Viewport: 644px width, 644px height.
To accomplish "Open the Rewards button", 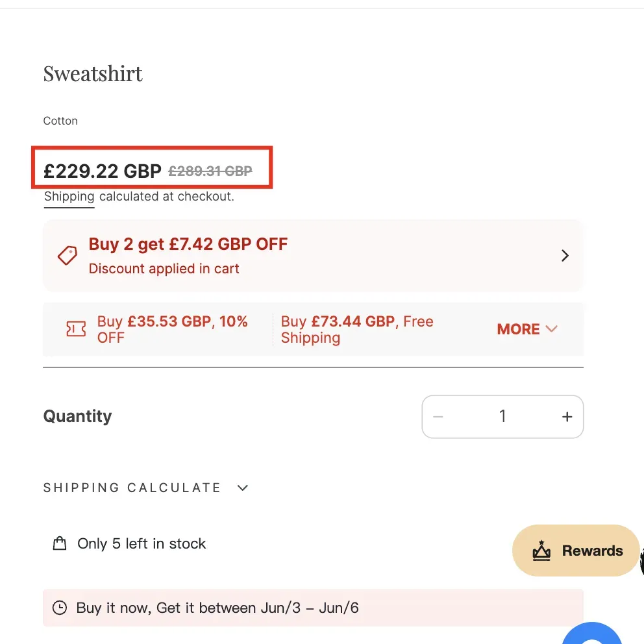I will [x=576, y=551].
